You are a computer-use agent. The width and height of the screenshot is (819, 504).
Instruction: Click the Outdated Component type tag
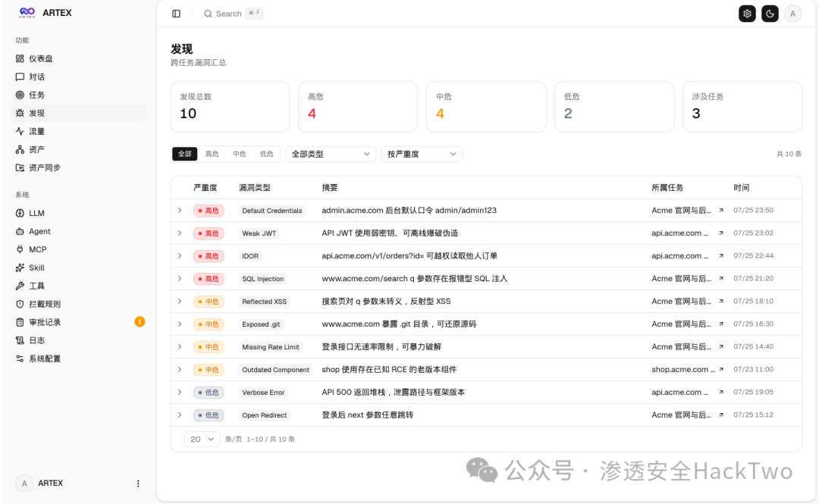[276, 370]
